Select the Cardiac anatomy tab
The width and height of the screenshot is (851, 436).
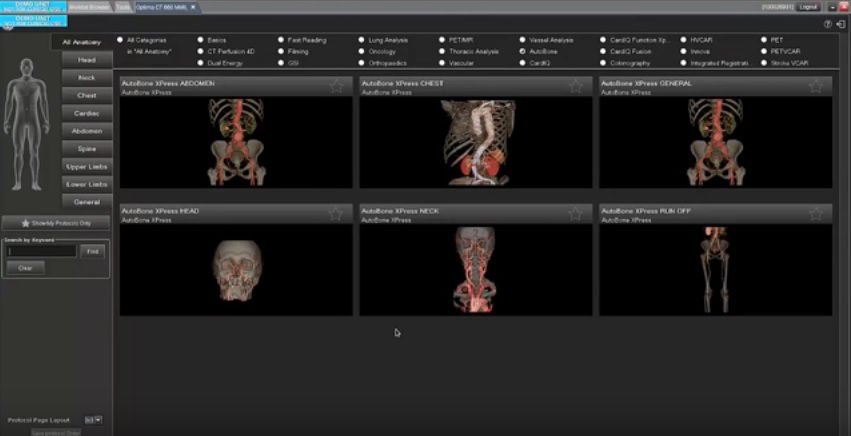(x=87, y=113)
